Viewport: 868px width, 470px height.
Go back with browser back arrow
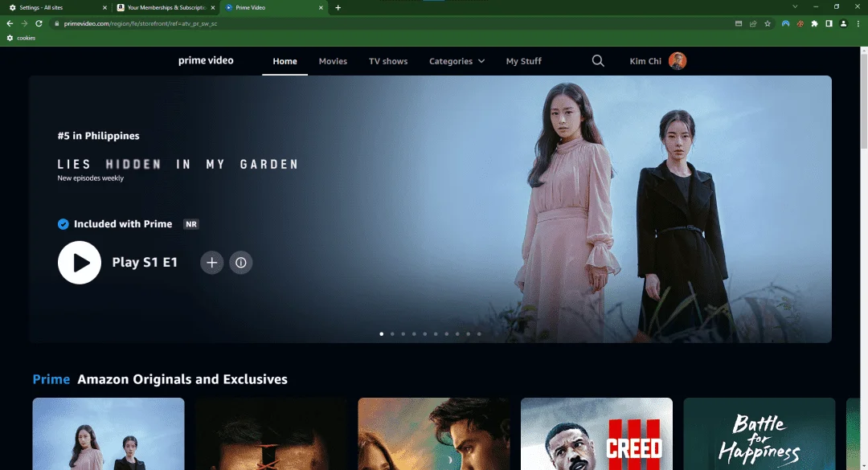coord(10,24)
